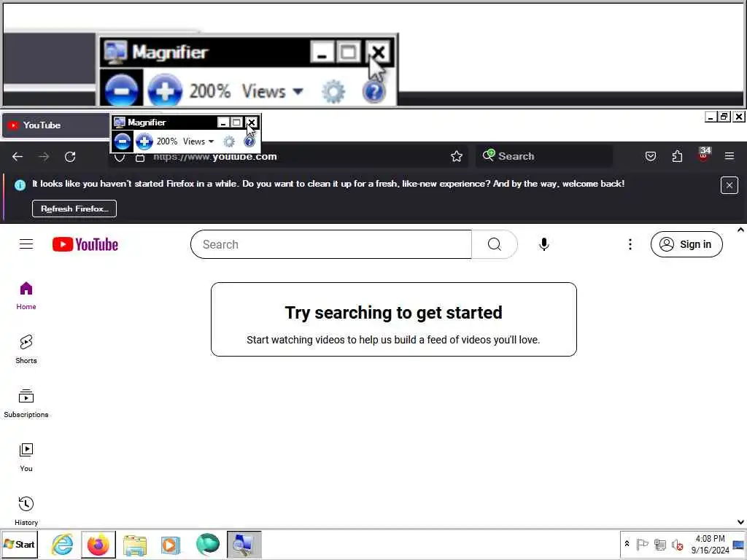The image size is (747, 560).
Task: Open Magnifier Views dropdown
Action: click(198, 141)
